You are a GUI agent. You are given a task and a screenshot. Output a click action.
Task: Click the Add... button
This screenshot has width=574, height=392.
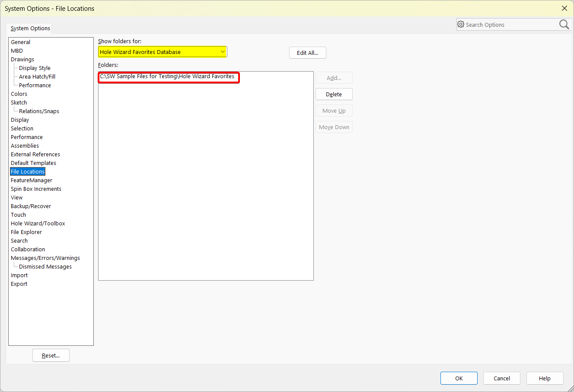pyautogui.click(x=334, y=78)
